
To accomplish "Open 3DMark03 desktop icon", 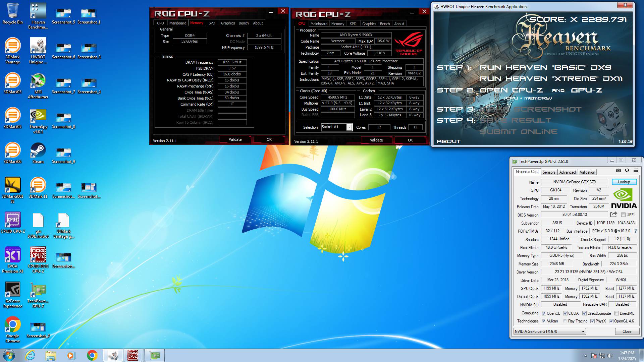I will pyautogui.click(x=13, y=83).
